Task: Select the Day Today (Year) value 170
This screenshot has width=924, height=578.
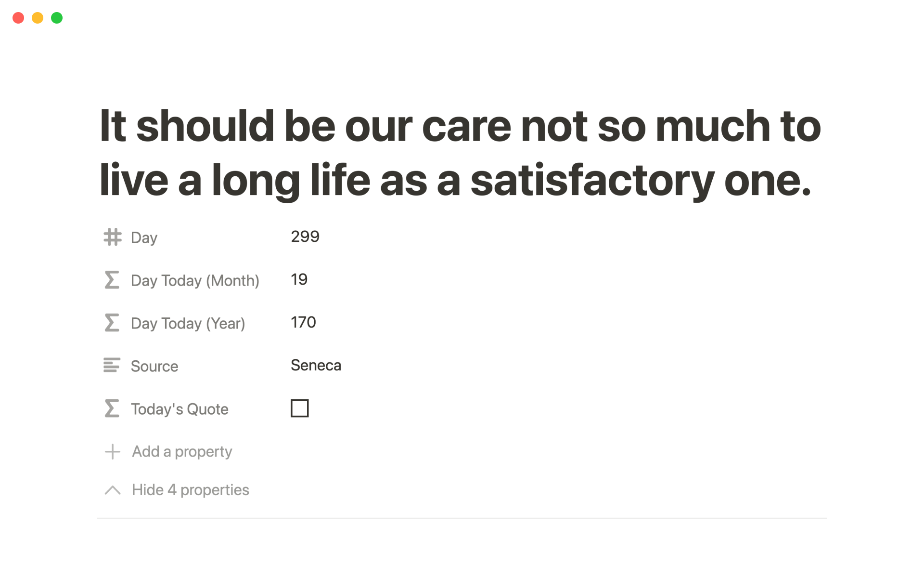Action: pos(303,322)
